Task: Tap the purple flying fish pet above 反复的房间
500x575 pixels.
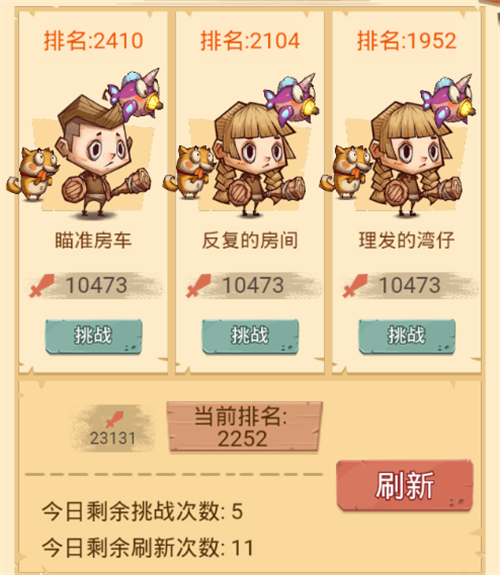Action: (x=291, y=100)
